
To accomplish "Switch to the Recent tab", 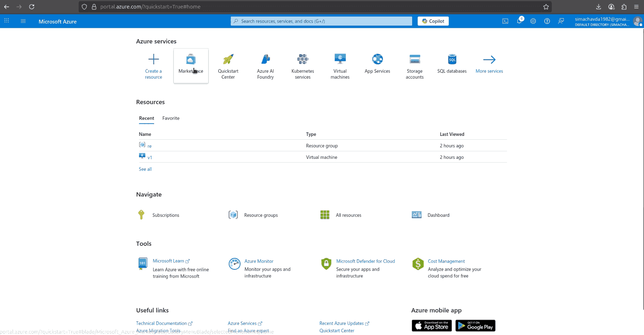I will coord(146,118).
